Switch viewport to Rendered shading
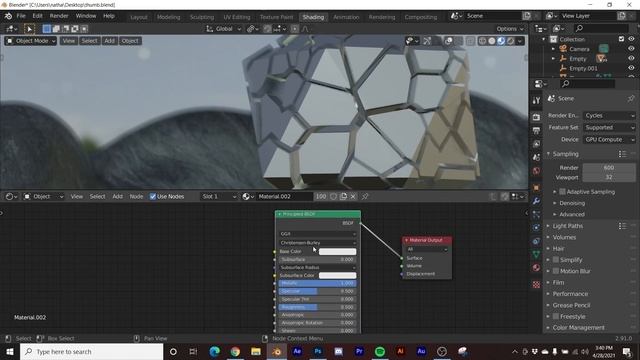This screenshot has height=360, width=640. [x=511, y=41]
